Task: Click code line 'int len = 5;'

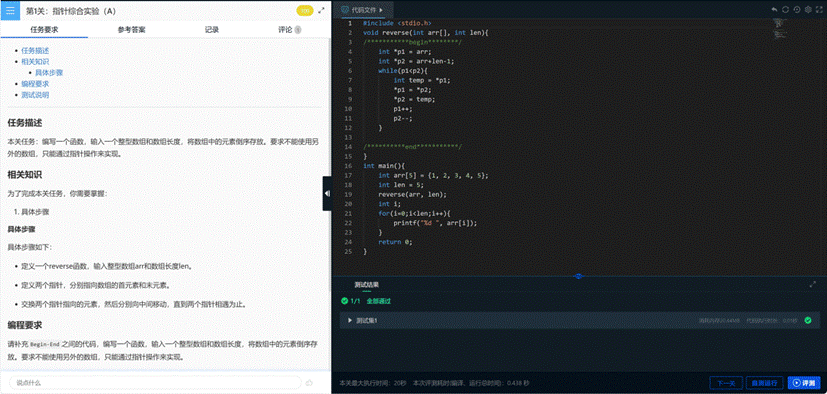Action: [400, 185]
